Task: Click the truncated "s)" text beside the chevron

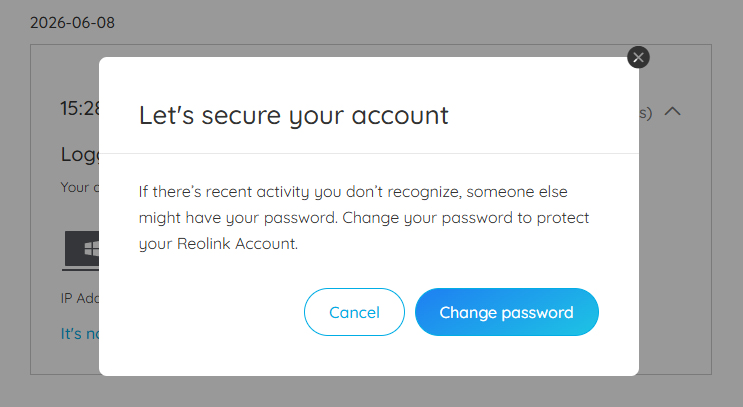Action: [x=646, y=113]
